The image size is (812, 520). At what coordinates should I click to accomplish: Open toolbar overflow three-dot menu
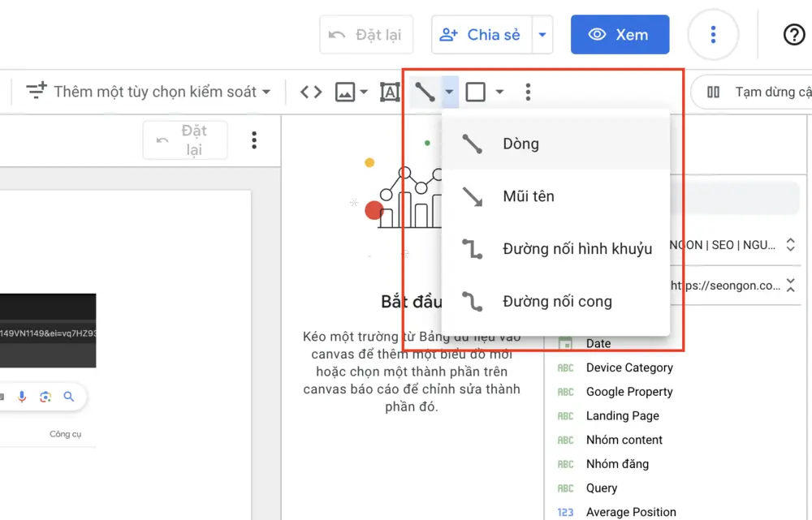coord(528,92)
